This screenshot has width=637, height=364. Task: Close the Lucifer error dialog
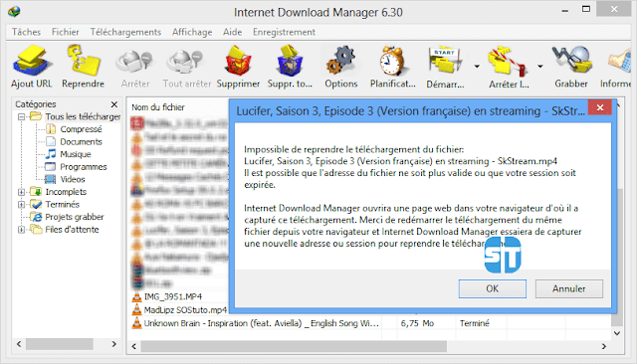[x=599, y=107]
